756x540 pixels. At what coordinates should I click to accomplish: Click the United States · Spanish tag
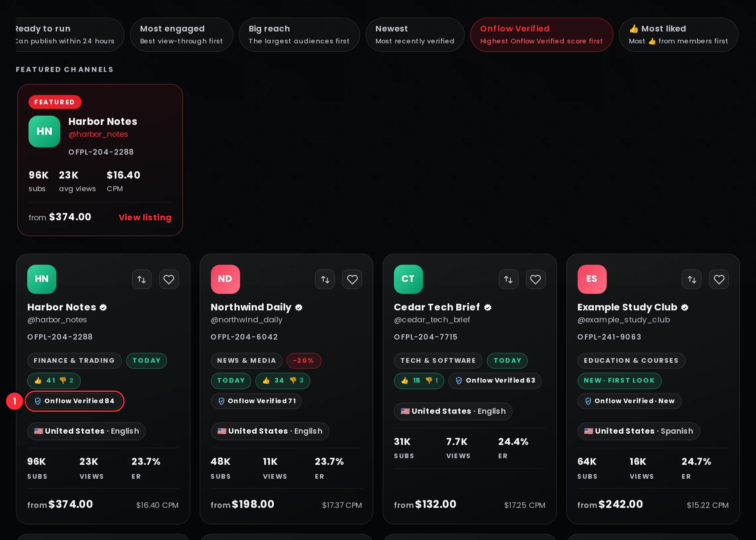(x=639, y=431)
